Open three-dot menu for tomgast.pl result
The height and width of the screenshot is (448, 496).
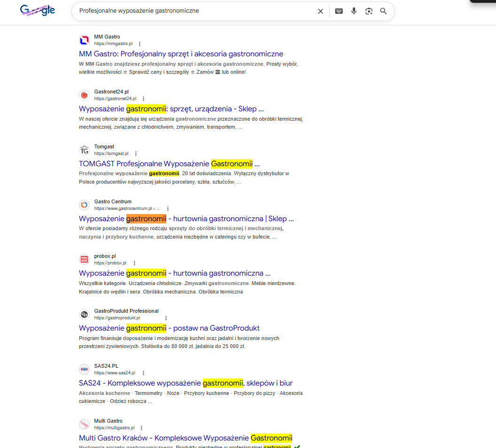coord(136,154)
